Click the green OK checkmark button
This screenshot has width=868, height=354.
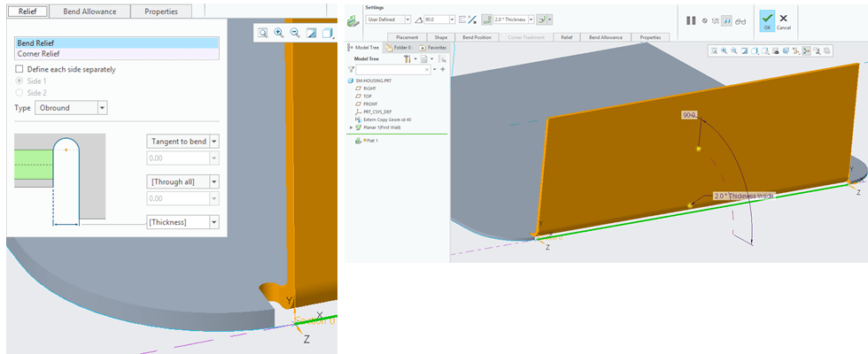pyautogui.click(x=766, y=19)
